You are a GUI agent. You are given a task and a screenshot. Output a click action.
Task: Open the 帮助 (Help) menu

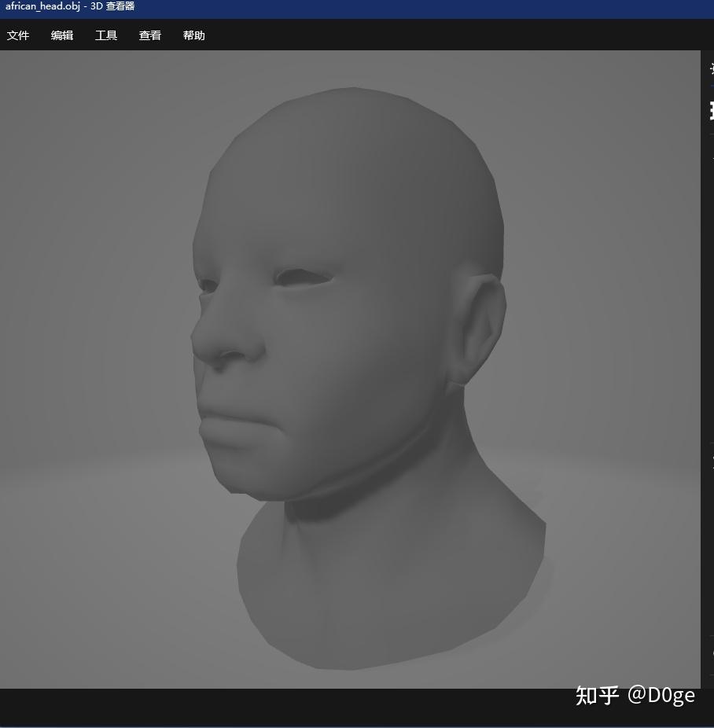click(193, 35)
